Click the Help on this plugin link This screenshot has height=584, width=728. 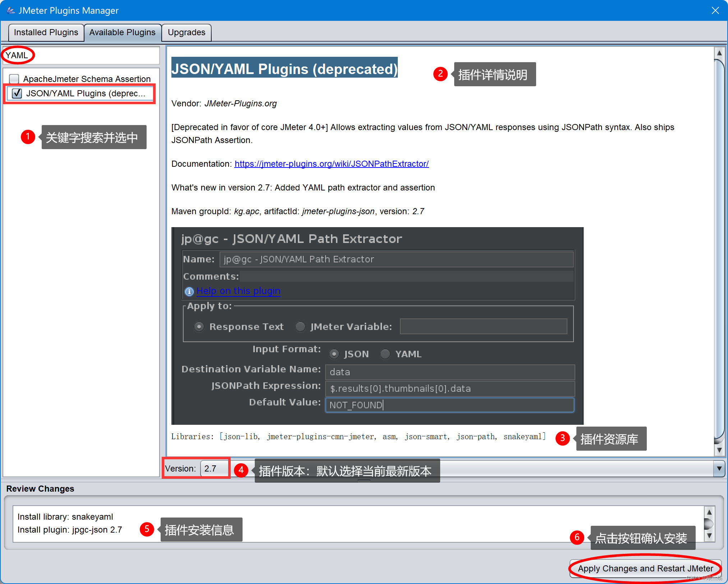[238, 291]
